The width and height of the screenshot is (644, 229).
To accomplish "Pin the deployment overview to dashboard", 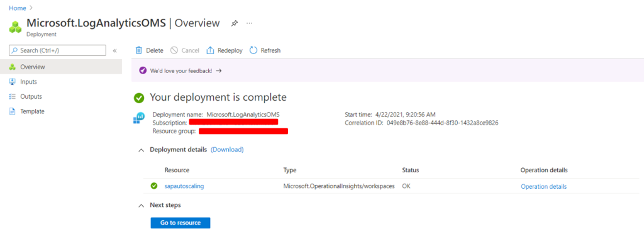I will click(234, 23).
